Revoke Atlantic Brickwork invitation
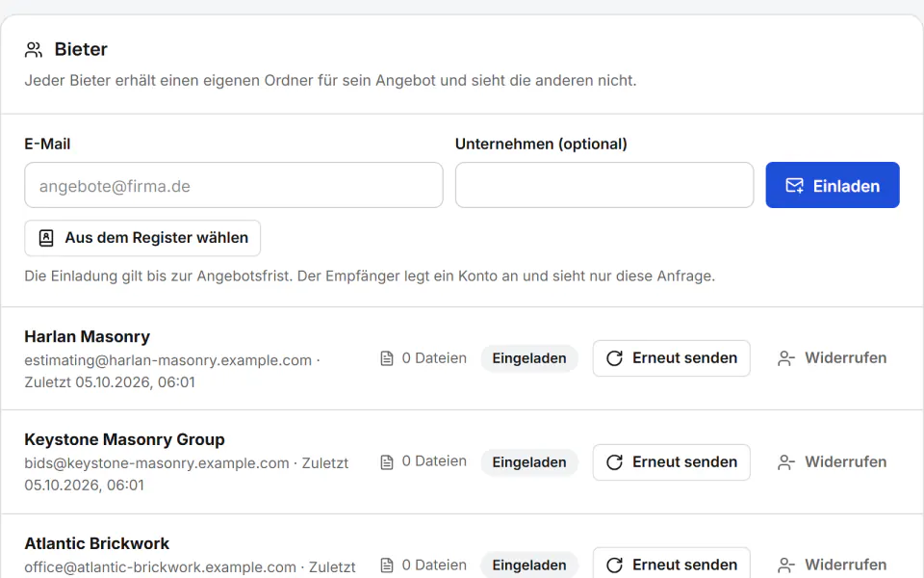The image size is (924, 578). (832, 565)
